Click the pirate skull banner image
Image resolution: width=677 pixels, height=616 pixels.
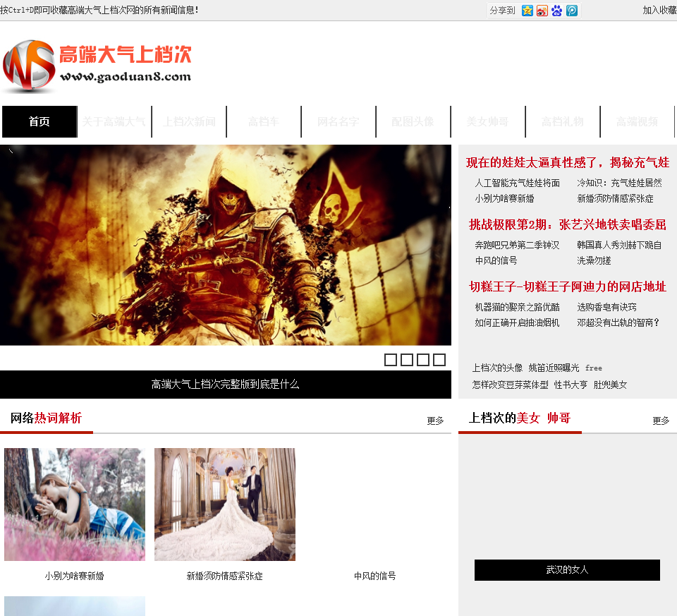(226, 245)
